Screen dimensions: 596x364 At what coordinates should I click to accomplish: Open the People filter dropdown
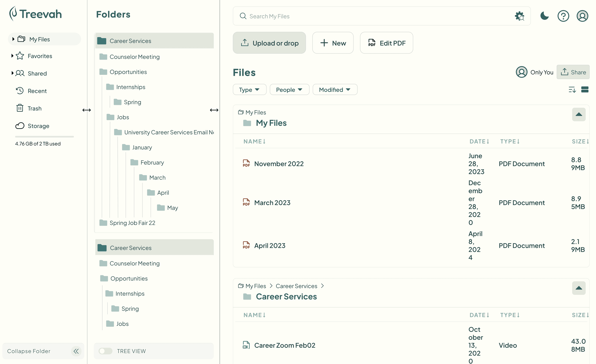click(x=289, y=90)
